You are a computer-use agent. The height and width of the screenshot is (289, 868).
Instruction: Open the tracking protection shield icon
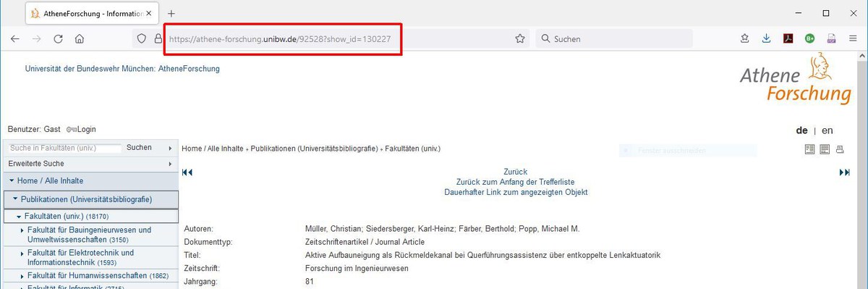point(142,39)
